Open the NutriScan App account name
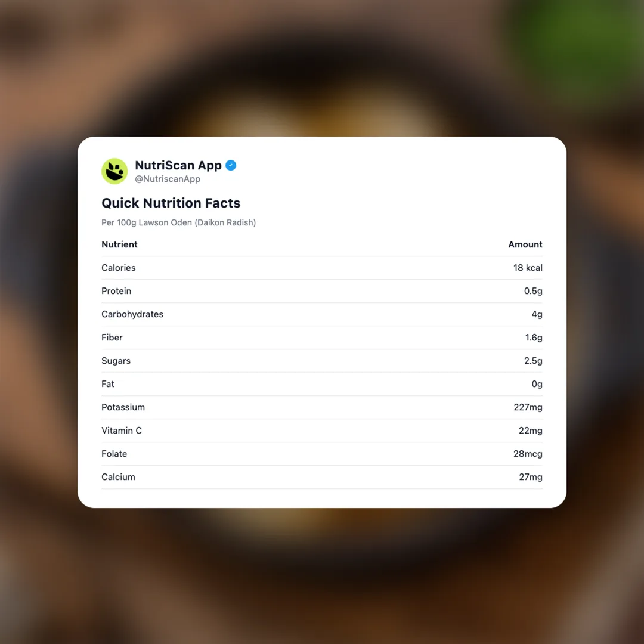 pos(178,165)
